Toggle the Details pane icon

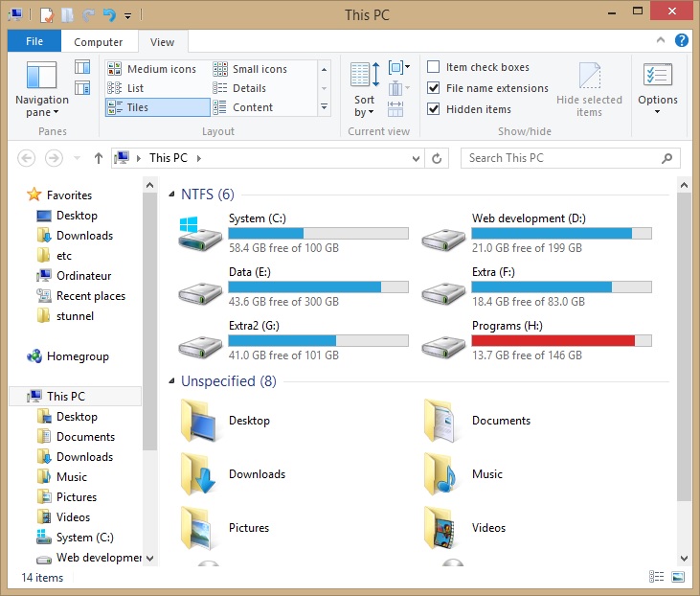click(82, 88)
